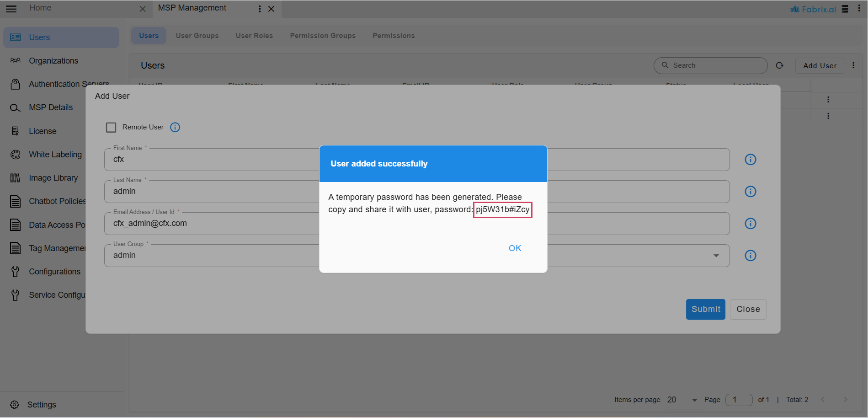
Task: Switch to the User Groups tab
Action: point(197,36)
